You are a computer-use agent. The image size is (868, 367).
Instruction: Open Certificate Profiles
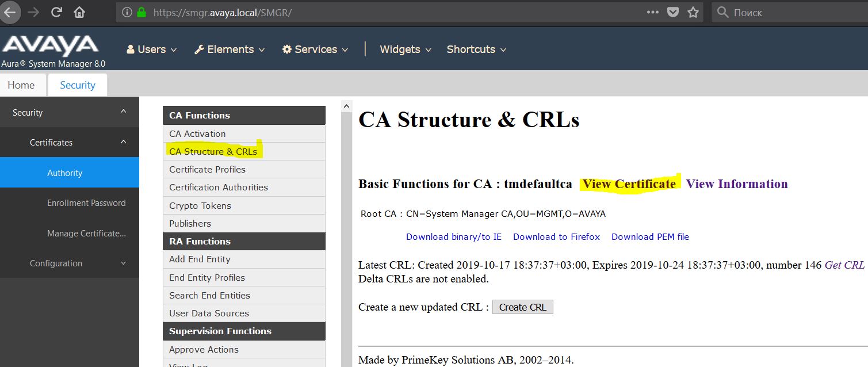click(244, 169)
